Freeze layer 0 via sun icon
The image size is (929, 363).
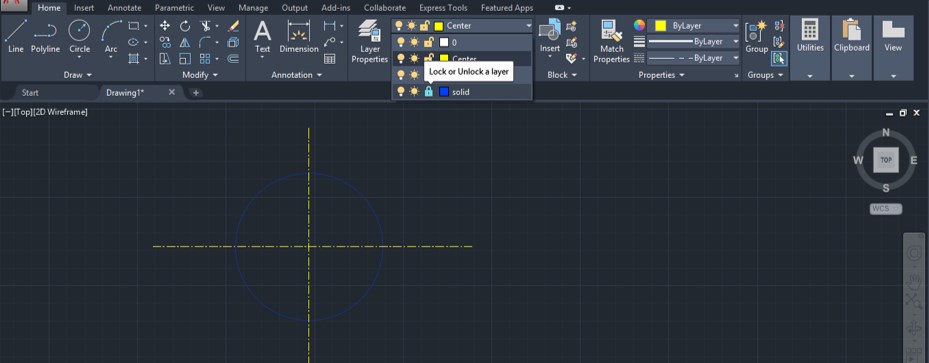click(x=414, y=42)
